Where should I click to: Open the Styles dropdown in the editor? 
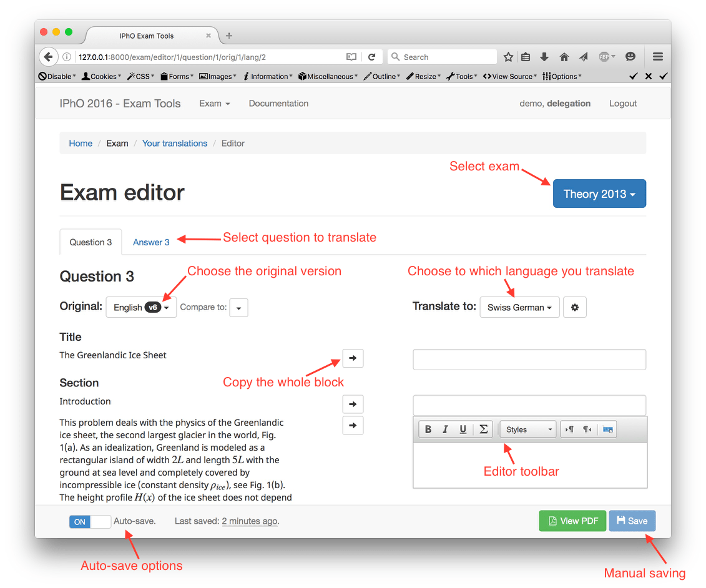pos(527,429)
